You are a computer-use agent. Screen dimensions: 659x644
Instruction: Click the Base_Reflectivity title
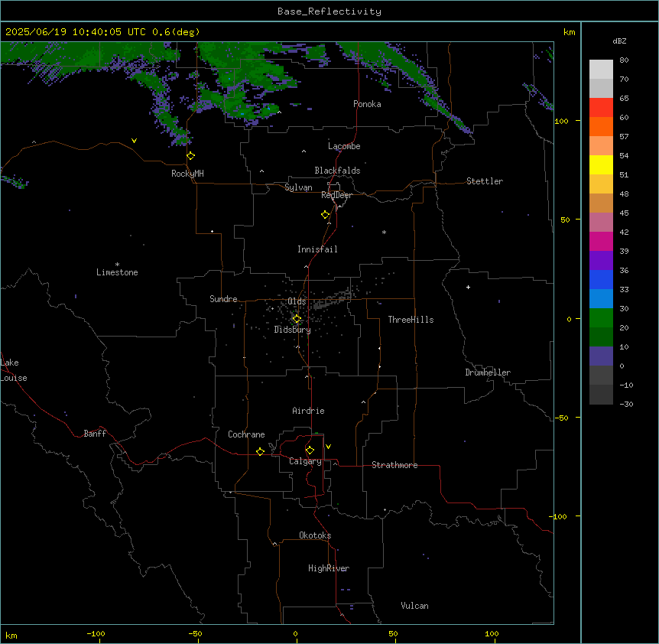[x=329, y=11]
